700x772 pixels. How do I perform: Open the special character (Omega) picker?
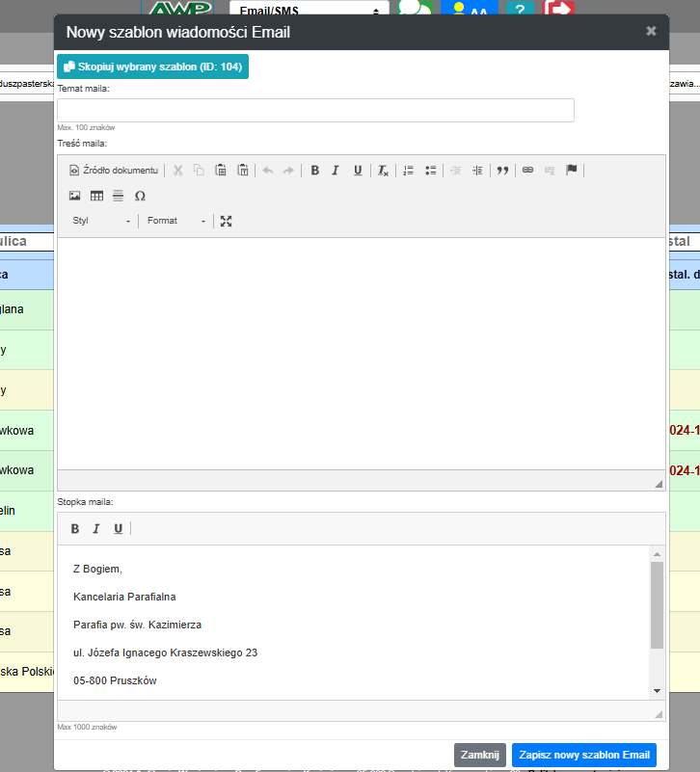140,196
